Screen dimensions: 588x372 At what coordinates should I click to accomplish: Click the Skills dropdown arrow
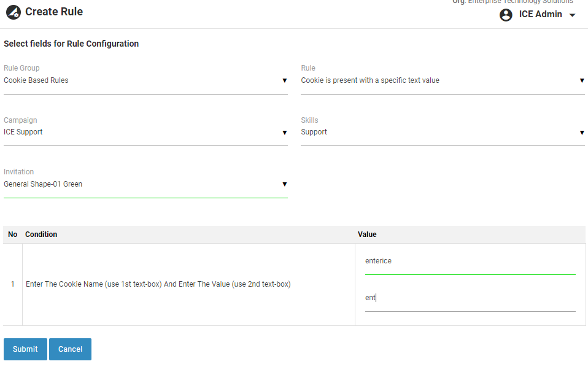pyautogui.click(x=582, y=133)
